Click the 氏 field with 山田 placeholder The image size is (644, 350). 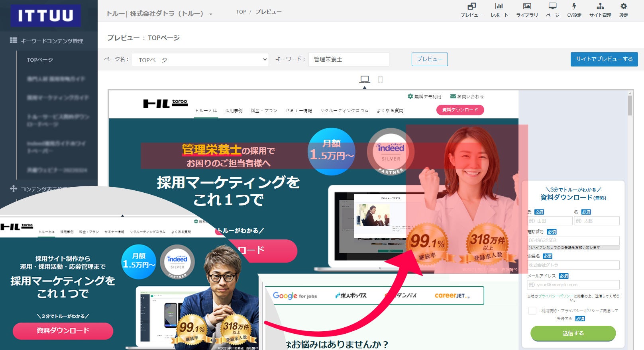[x=550, y=221]
